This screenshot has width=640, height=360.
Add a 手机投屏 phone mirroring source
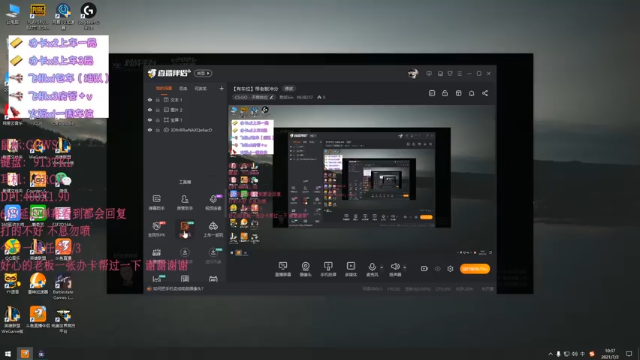coord(328,269)
